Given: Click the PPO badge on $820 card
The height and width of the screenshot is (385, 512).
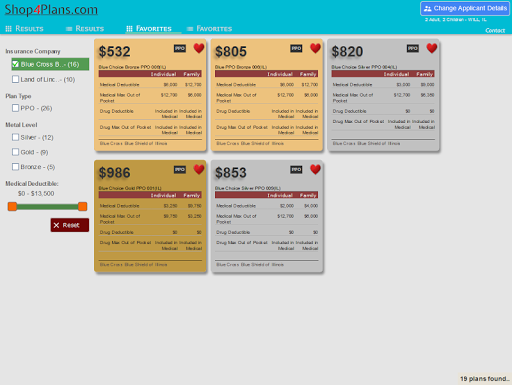Looking at the screenshot, I should click(x=412, y=49).
